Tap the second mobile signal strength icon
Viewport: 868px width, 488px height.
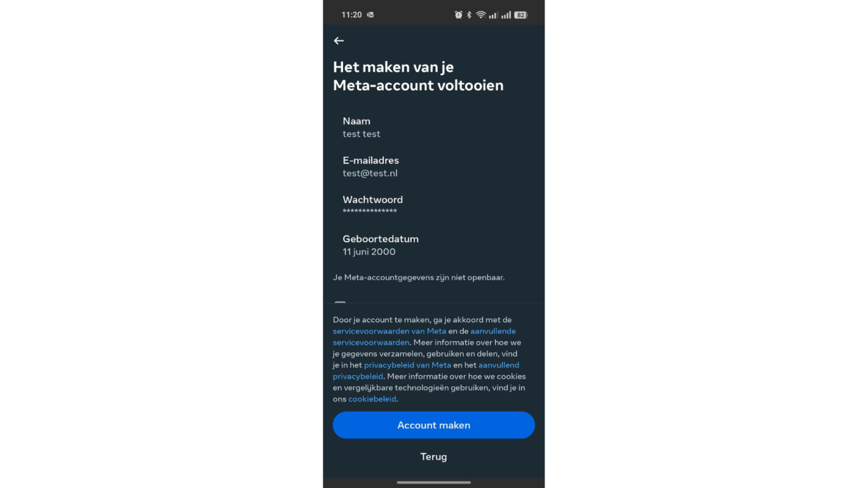pyautogui.click(x=506, y=15)
